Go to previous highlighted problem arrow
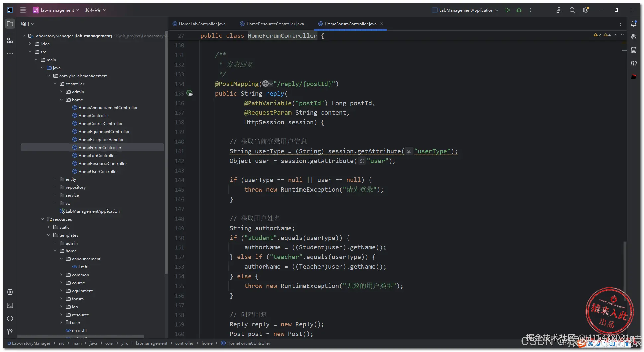This screenshot has height=352, width=644. point(616,35)
